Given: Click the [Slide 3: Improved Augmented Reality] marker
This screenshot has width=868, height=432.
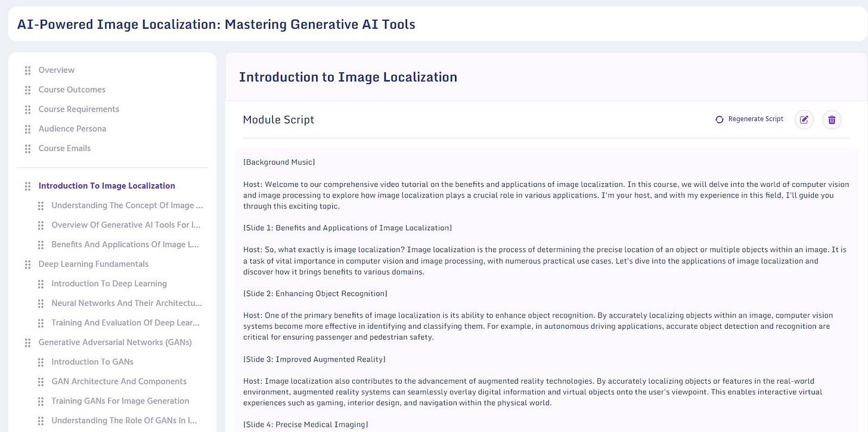Looking at the screenshot, I should point(314,359).
